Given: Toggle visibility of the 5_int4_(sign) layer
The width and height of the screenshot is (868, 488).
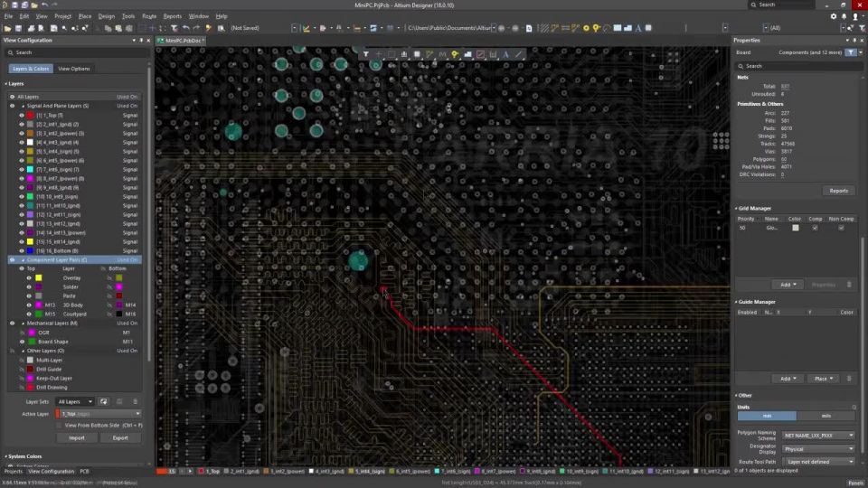Looking at the screenshot, I should click(x=22, y=152).
